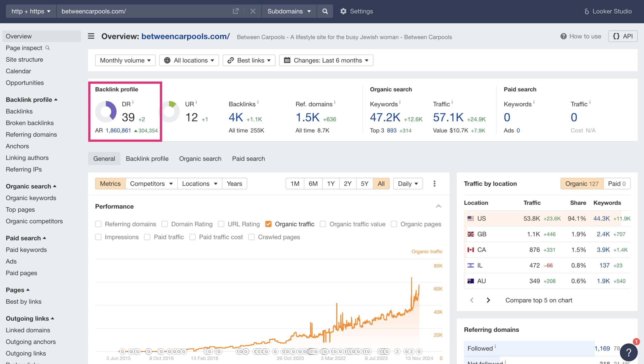Go to next traffic locations page arrow
The width and height of the screenshot is (644, 364).
click(x=488, y=300)
